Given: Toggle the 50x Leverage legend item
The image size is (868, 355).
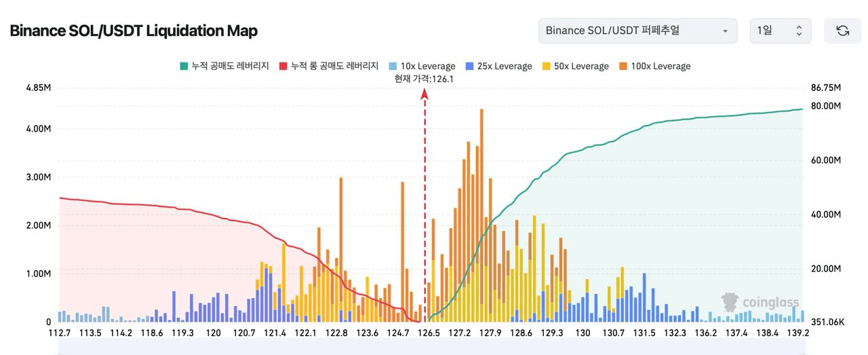Looking at the screenshot, I should point(575,66).
